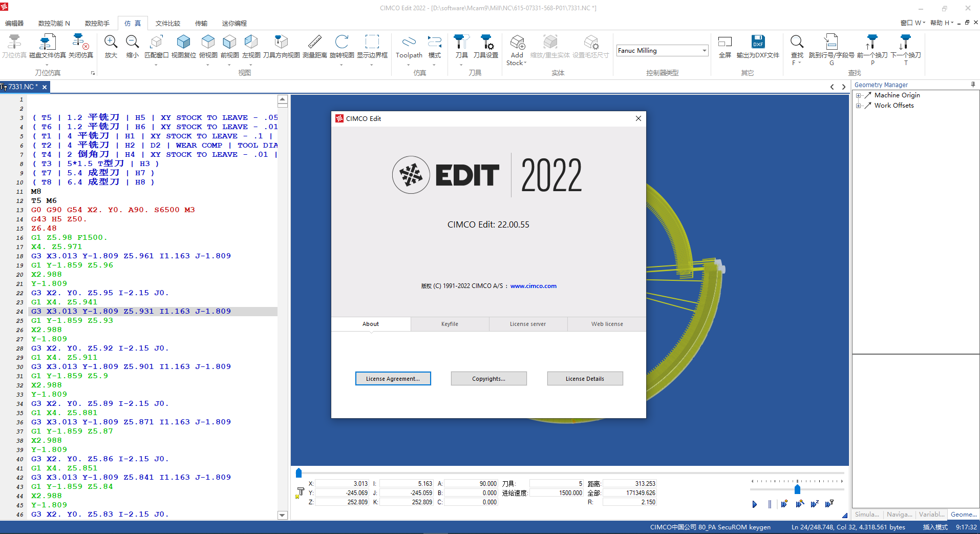Open the 文件比较 ribbon tab
This screenshot has height=534, width=980.
click(168, 24)
